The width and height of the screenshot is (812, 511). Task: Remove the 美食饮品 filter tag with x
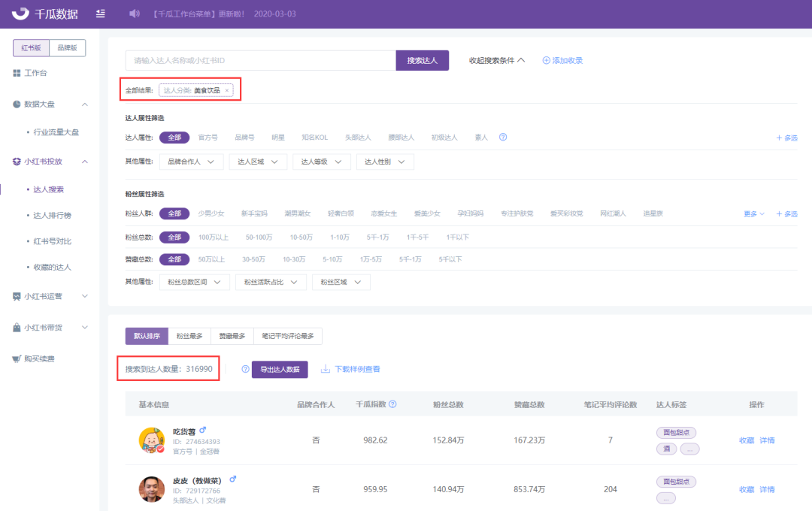(x=227, y=91)
